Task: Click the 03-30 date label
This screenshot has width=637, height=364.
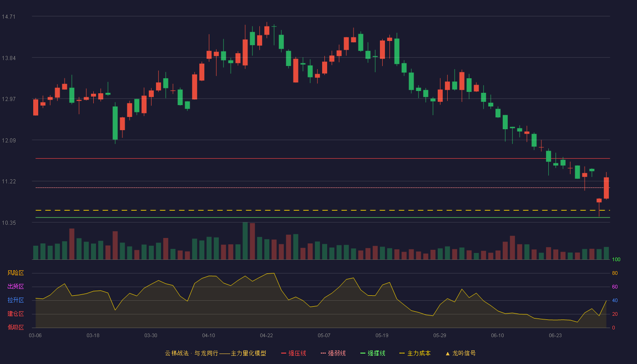Action: point(151,335)
